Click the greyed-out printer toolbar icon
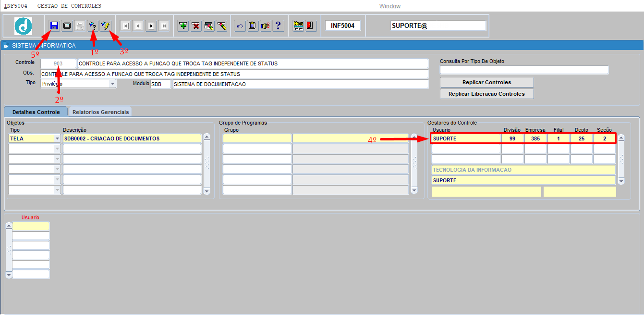Viewport: 644px width, 315px height. (80, 25)
